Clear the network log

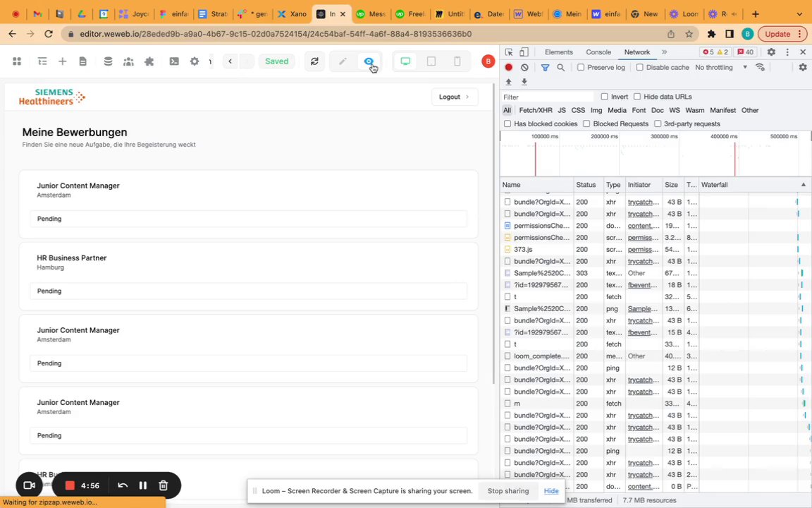coord(524,68)
